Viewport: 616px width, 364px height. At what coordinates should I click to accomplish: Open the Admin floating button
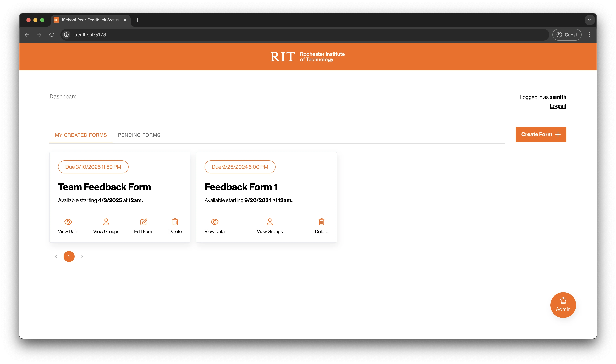point(563,305)
